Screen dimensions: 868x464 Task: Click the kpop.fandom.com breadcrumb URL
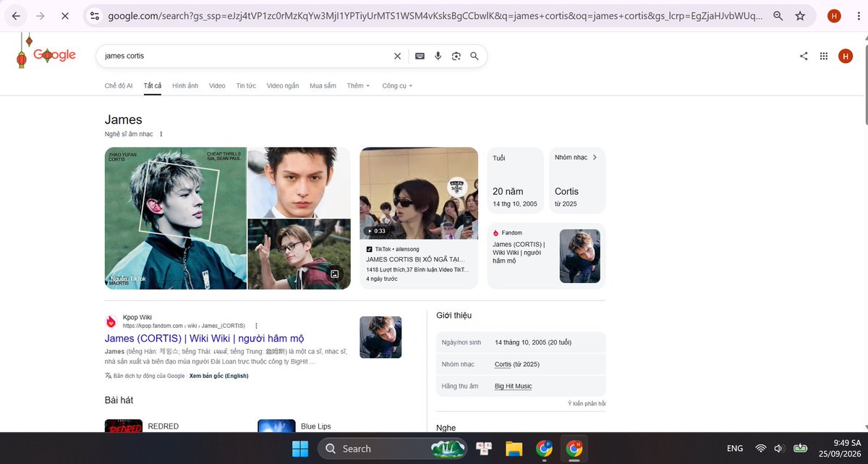184,326
